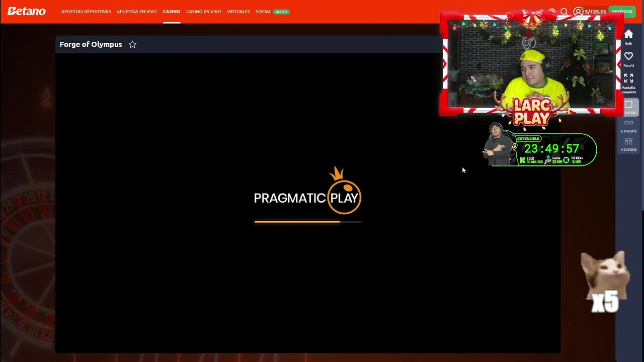Select the Casino menu item
The height and width of the screenshot is (362, 644).
tap(172, 12)
